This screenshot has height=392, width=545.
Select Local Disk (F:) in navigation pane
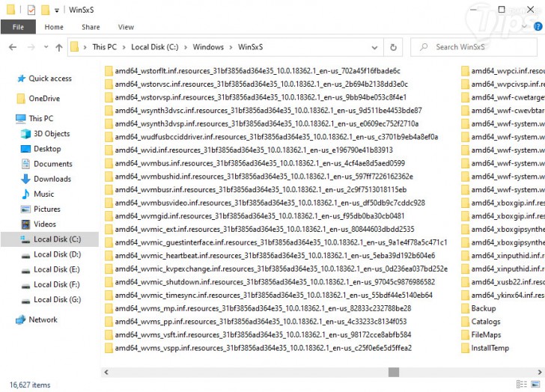50,285
